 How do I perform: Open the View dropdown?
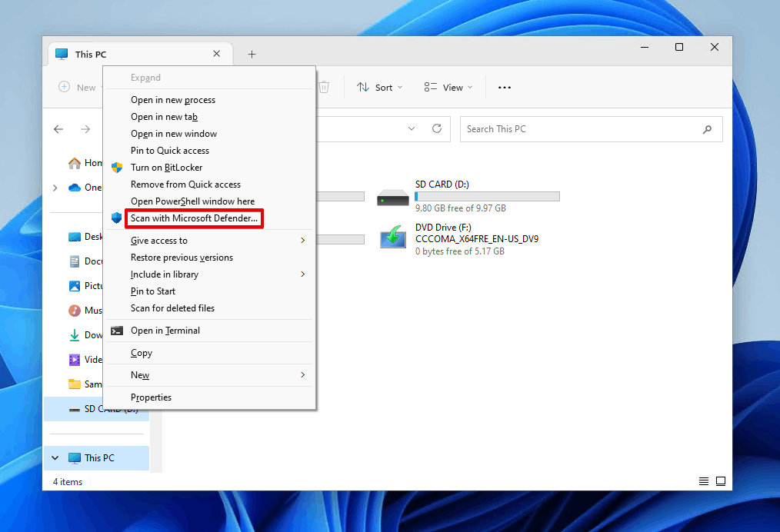[x=448, y=88]
